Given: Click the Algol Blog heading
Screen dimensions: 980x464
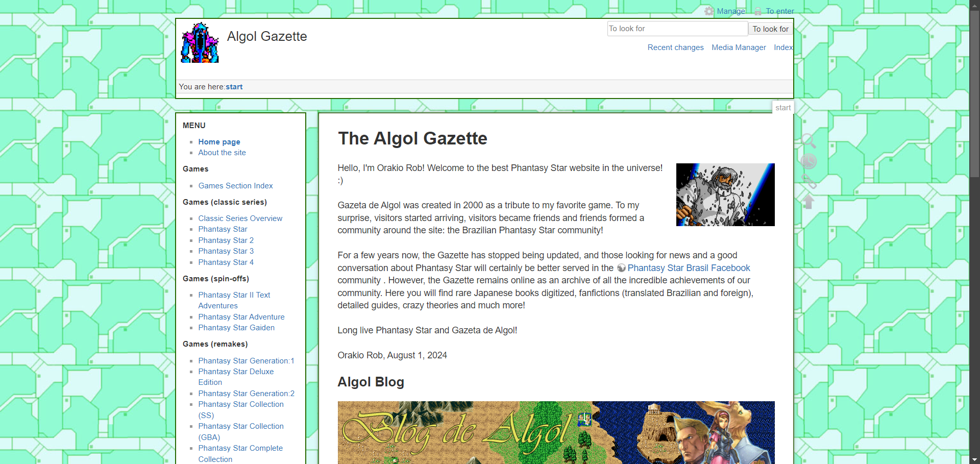Looking at the screenshot, I should coord(371,382).
